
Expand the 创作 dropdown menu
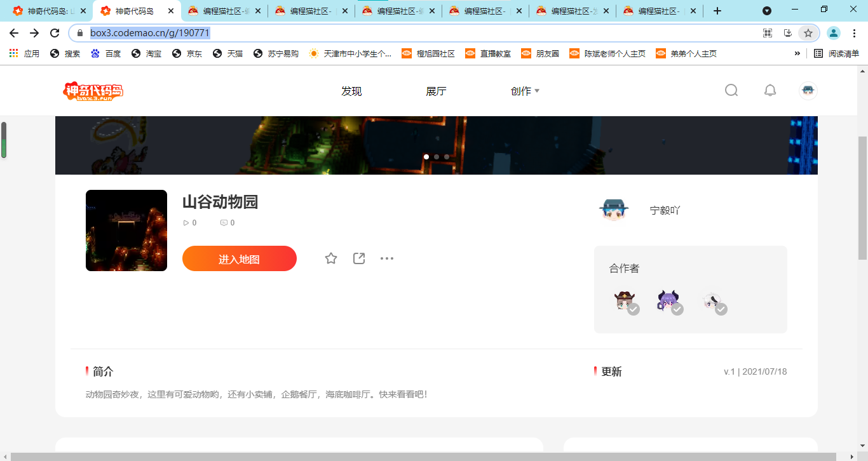point(525,91)
